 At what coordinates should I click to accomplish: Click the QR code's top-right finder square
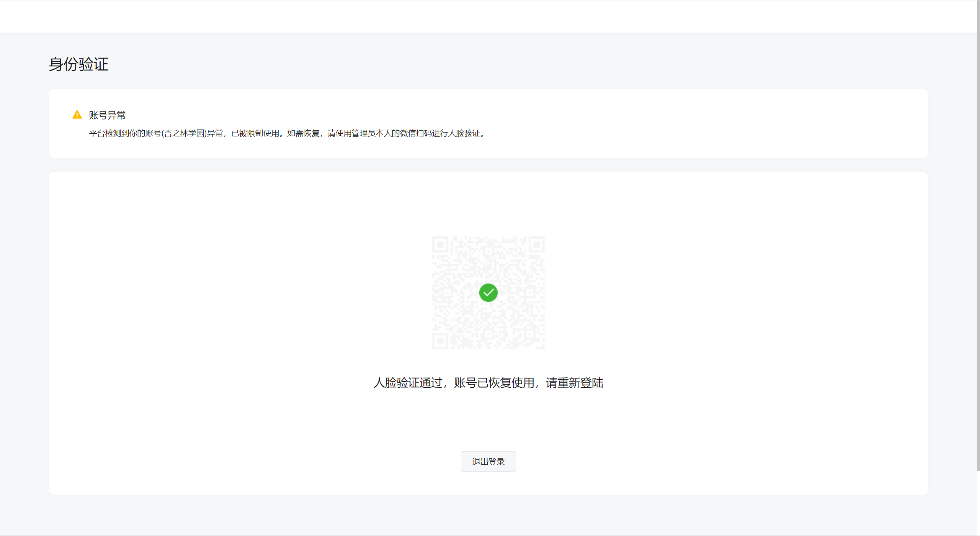[x=536, y=244]
